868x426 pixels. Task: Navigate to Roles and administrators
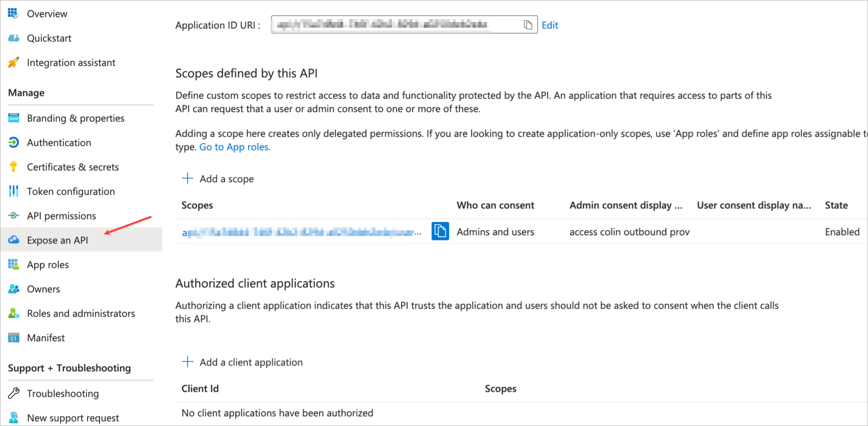81,313
